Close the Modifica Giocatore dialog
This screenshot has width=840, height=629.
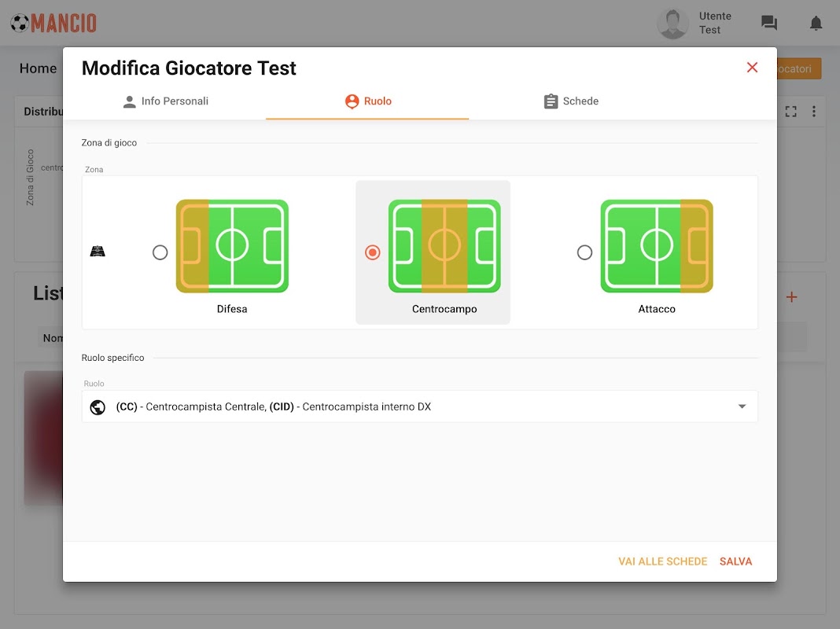(x=752, y=68)
